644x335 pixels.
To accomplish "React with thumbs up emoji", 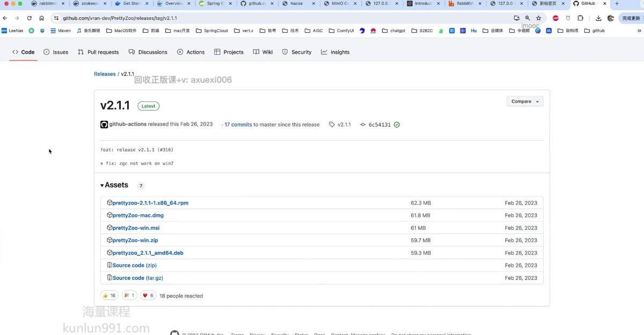I will [x=109, y=295].
